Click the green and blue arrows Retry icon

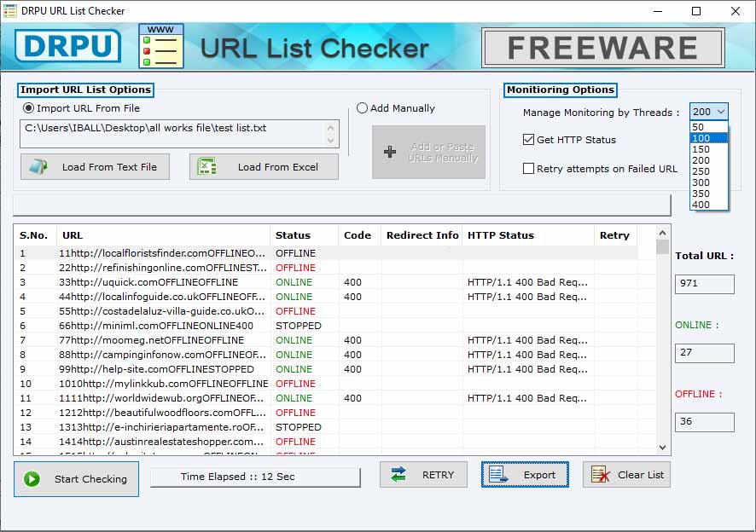tap(398, 475)
